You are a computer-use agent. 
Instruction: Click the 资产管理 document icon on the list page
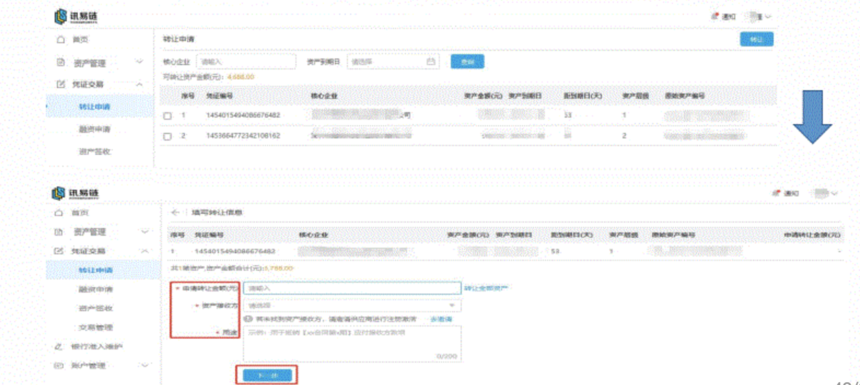click(61, 63)
